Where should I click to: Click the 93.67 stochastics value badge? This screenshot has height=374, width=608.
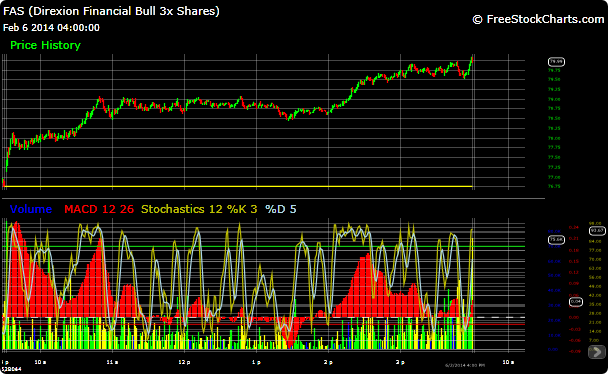[597, 231]
